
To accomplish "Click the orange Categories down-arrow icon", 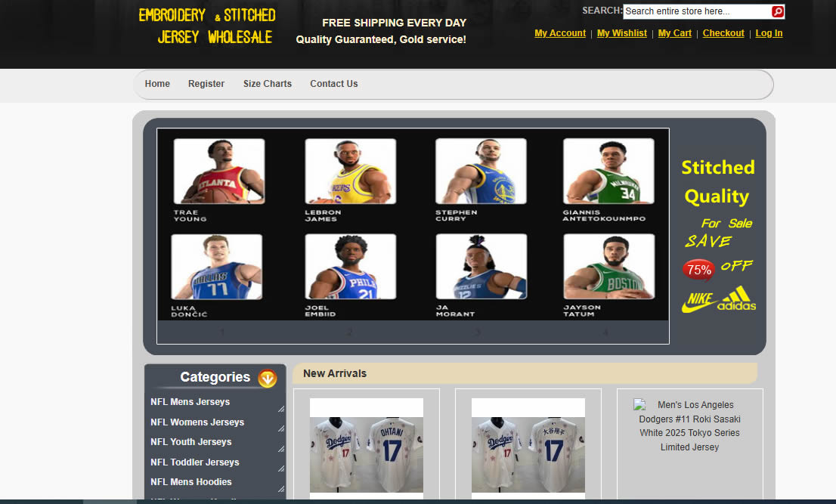I will pyautogui.click(x=267, y=379).
